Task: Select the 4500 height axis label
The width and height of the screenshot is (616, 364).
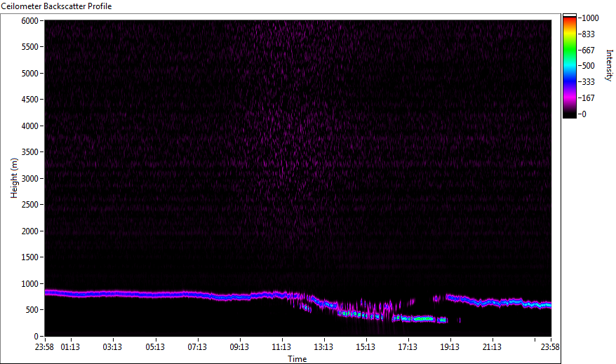Action: tap(30, 100)
